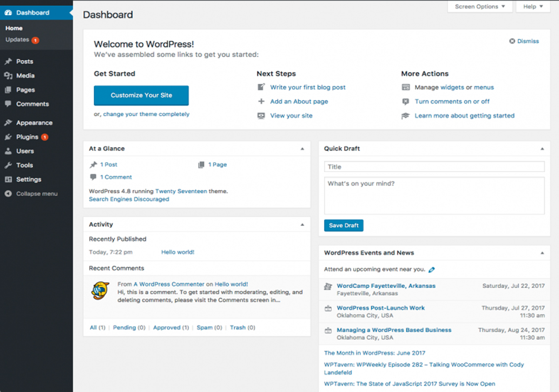Click the page icon beside 1 Page
This screenshot has height=392, width=559.
201,165
